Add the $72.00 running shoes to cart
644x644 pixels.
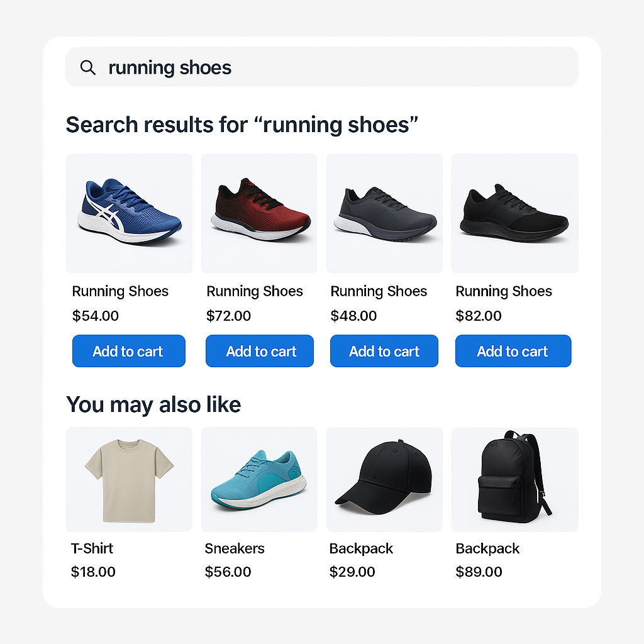pos(259,351)
